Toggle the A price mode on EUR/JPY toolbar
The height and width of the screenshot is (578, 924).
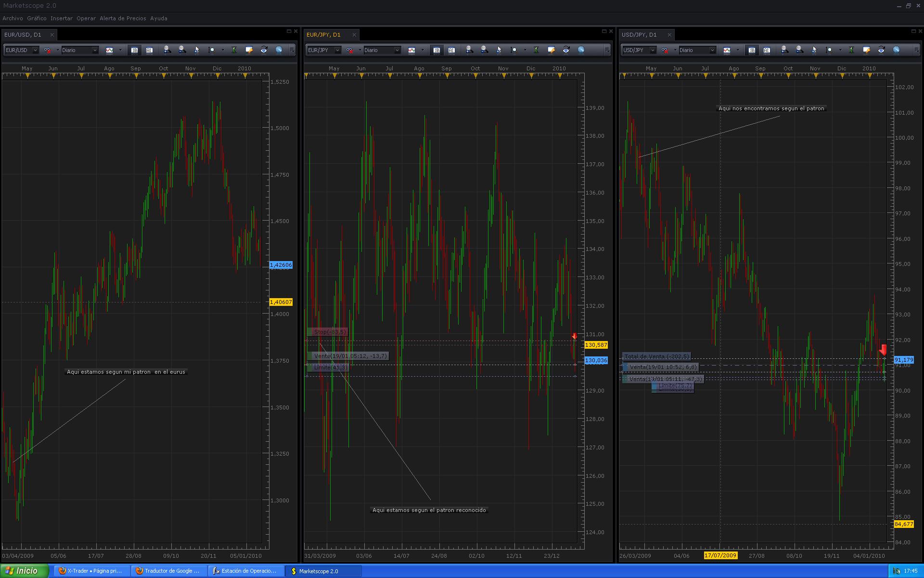pyautogui.click(x=451, y=50)
